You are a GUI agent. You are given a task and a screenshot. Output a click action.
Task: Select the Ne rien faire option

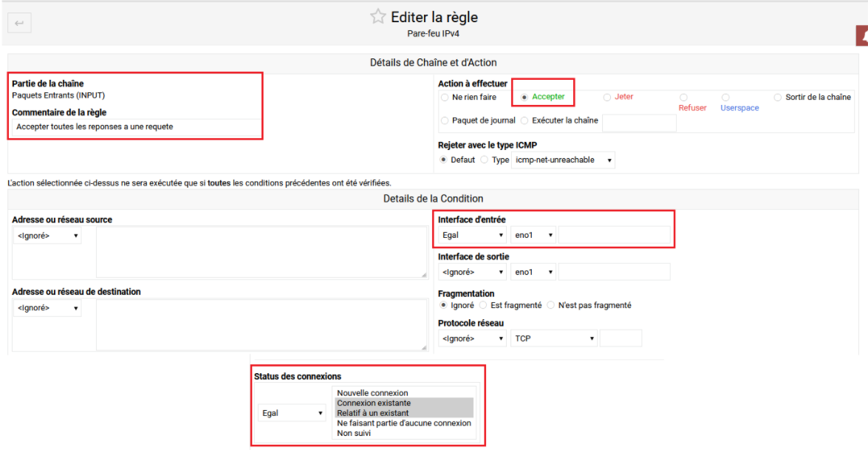pyautogui.click(x=444, y=97)
